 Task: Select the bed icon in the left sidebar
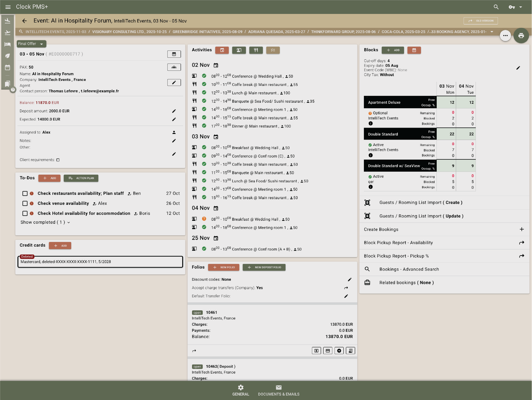7,44
